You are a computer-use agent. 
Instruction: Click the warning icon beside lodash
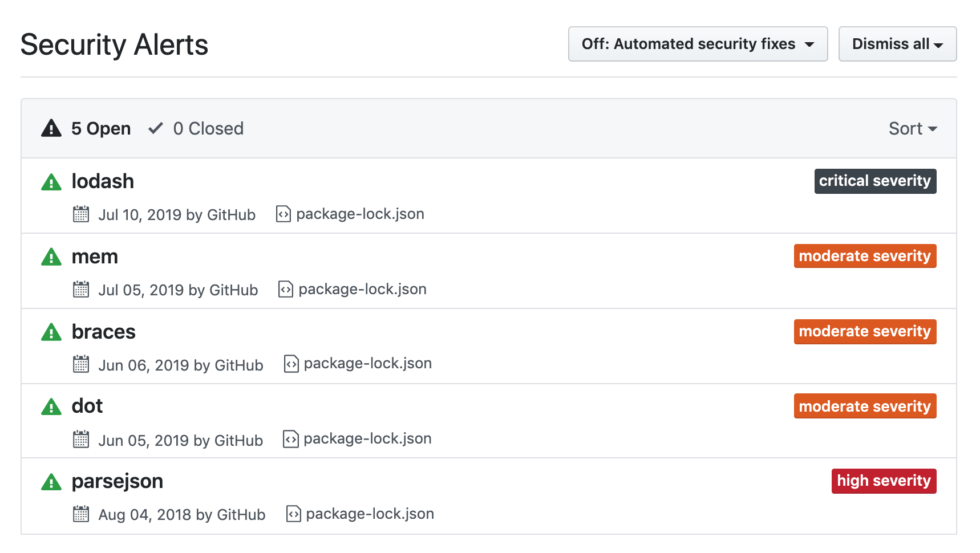coord(51,182)
